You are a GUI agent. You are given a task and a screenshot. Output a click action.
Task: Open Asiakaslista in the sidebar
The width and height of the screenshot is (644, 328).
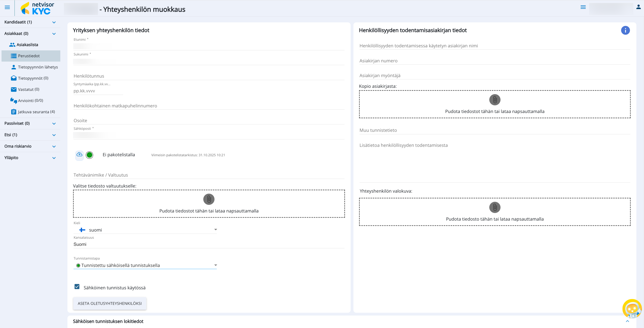(27, 45)
